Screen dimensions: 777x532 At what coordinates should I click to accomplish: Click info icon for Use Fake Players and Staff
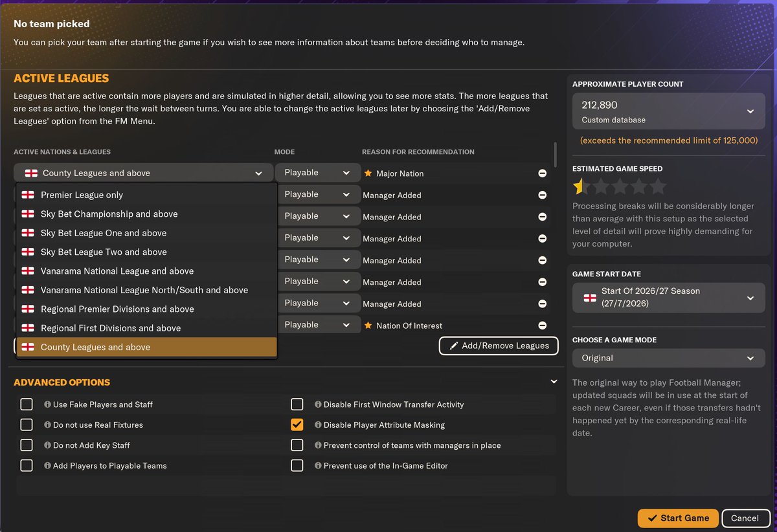[47, 405]
